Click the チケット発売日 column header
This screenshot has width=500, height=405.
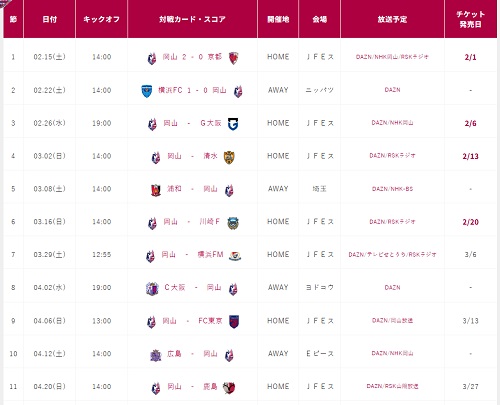(471, 19)
